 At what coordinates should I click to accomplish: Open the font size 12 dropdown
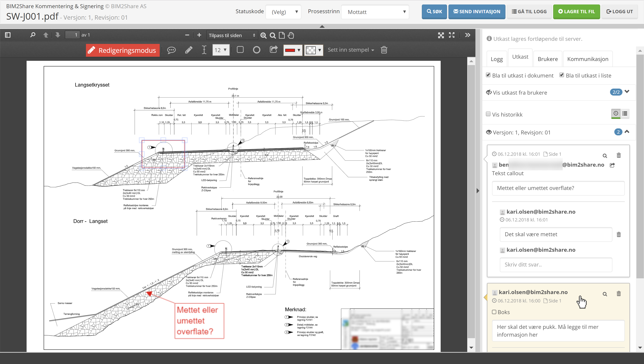[221, 50]
